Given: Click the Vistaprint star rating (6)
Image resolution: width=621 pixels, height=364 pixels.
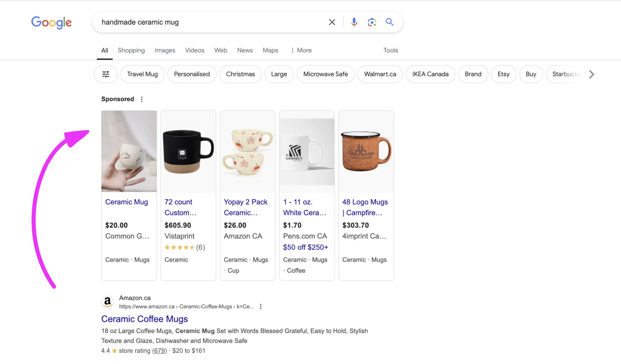Looking at the screenshot, I should 185,247.
